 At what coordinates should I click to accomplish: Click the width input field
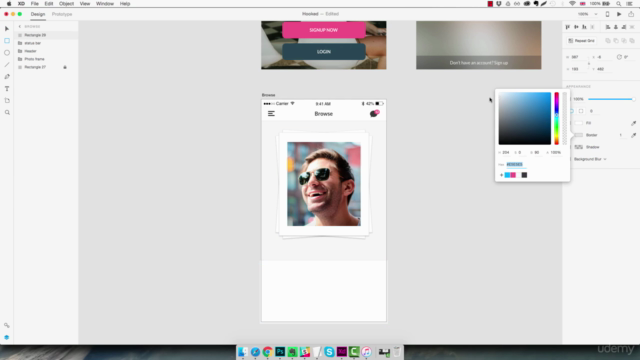579,57
